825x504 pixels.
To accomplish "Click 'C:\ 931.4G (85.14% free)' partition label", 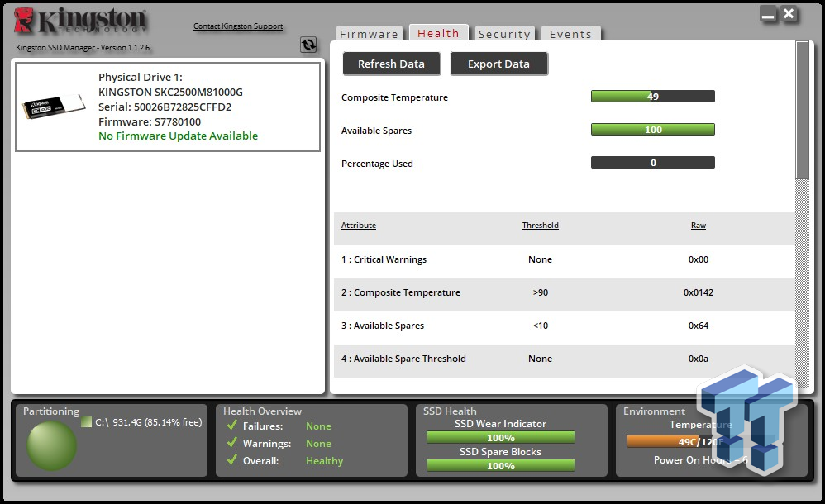I will [148, 422].
